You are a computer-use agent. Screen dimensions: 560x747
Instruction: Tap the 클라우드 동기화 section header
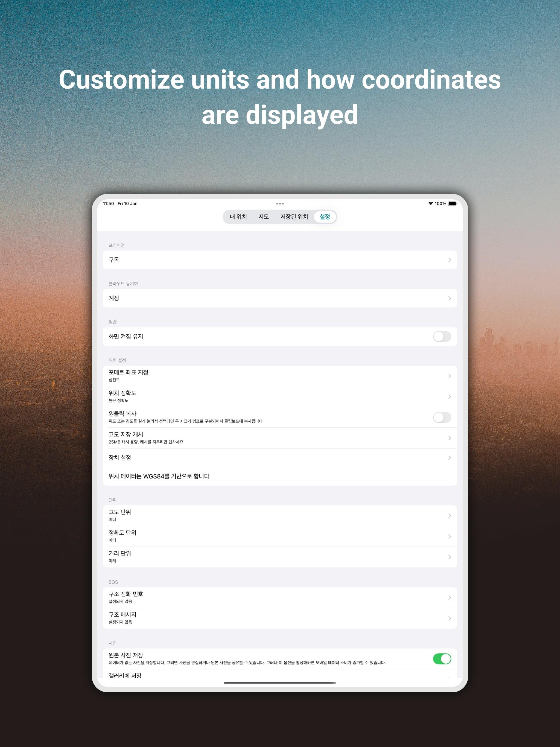(x=123, y=284)
